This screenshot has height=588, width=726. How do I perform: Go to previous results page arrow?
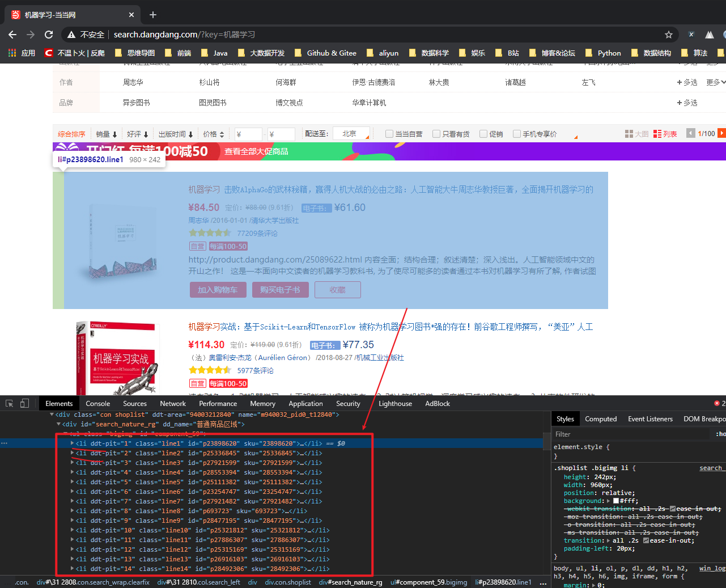[x=690, y=133]
